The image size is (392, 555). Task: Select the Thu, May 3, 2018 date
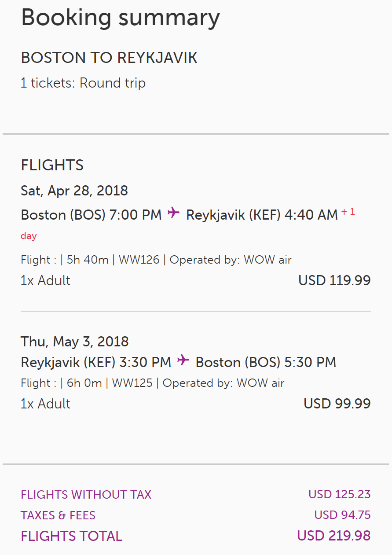tap(75, 342)
